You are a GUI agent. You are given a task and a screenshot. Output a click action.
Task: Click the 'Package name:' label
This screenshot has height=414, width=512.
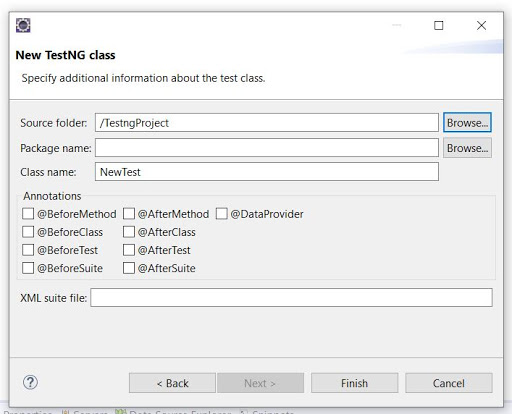point(56,148)
